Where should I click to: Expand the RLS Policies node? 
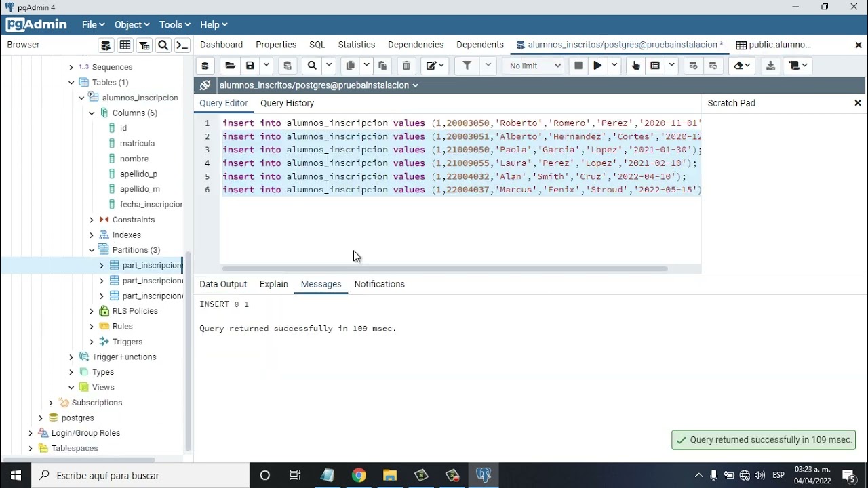tap(92, 311)
